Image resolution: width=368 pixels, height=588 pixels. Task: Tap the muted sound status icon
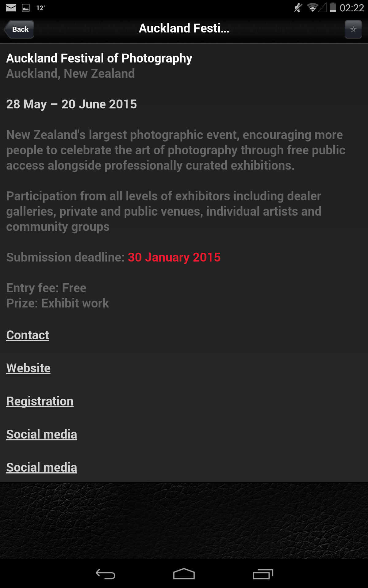pos(298,8)
